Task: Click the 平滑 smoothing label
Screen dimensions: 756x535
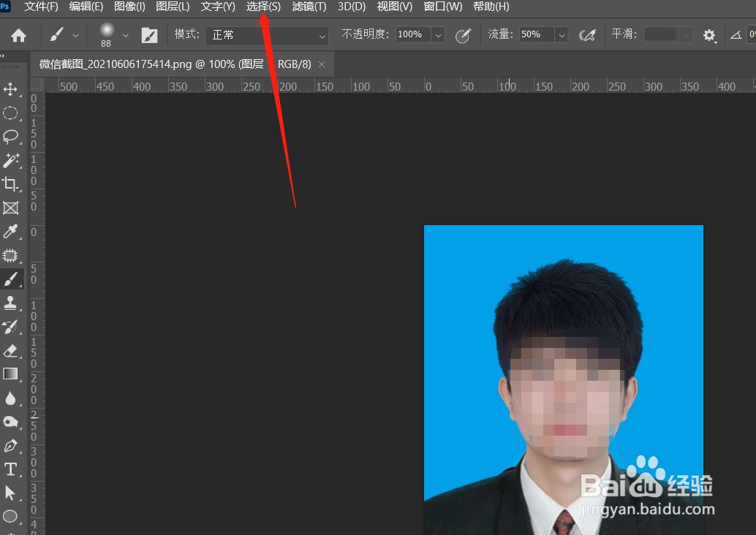Action: [624, 34]
